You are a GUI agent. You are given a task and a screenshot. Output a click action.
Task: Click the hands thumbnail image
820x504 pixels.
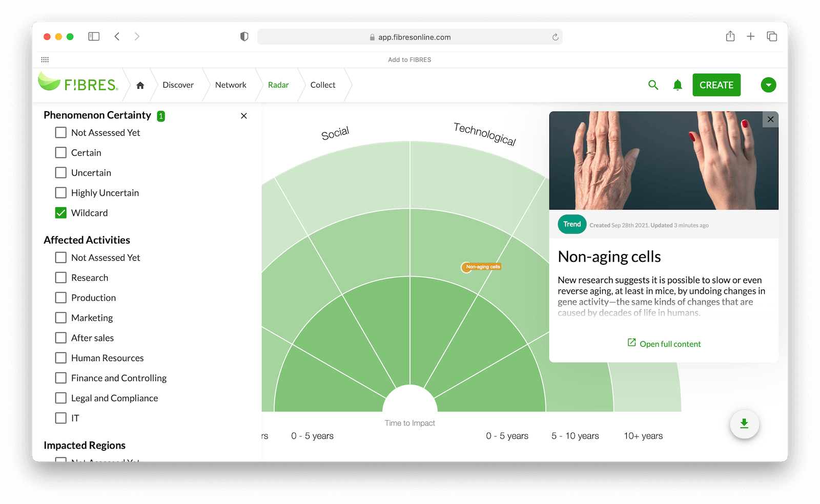coord(664,160)
